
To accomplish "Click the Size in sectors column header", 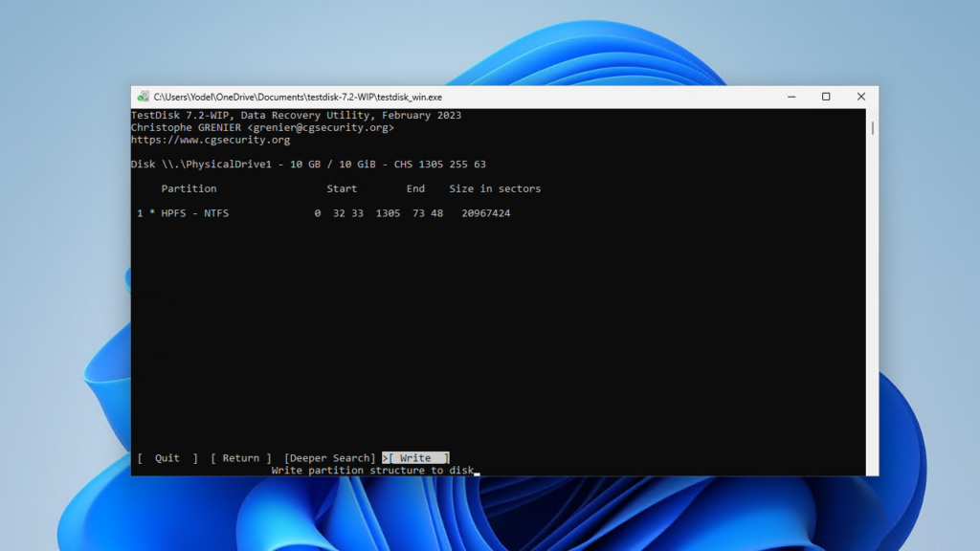I will [x=495, y=188].
